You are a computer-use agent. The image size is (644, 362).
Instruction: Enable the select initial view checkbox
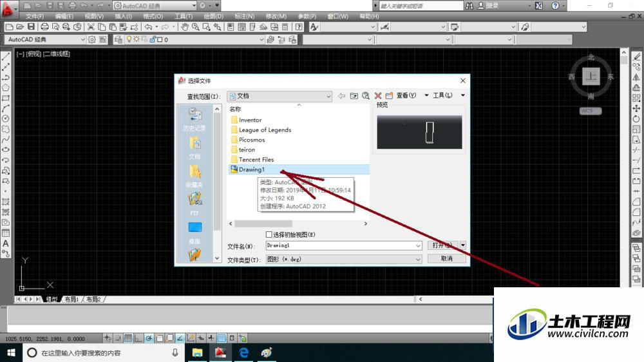click(269, 234)
